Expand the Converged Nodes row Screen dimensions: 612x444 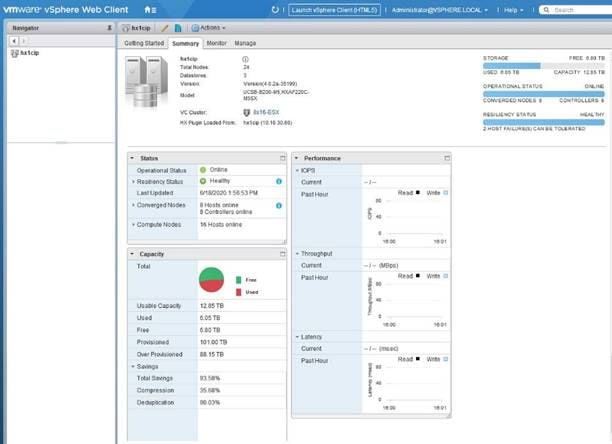tap(133, 205)
